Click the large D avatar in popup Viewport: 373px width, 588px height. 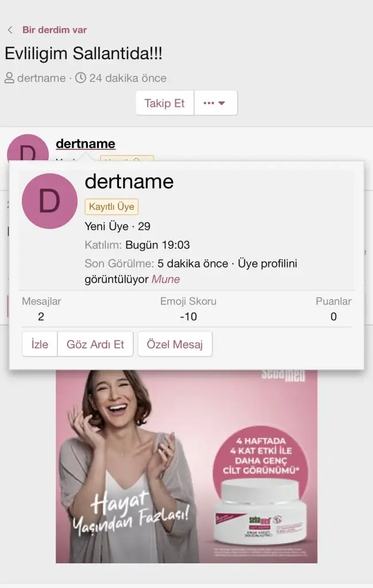49,201
